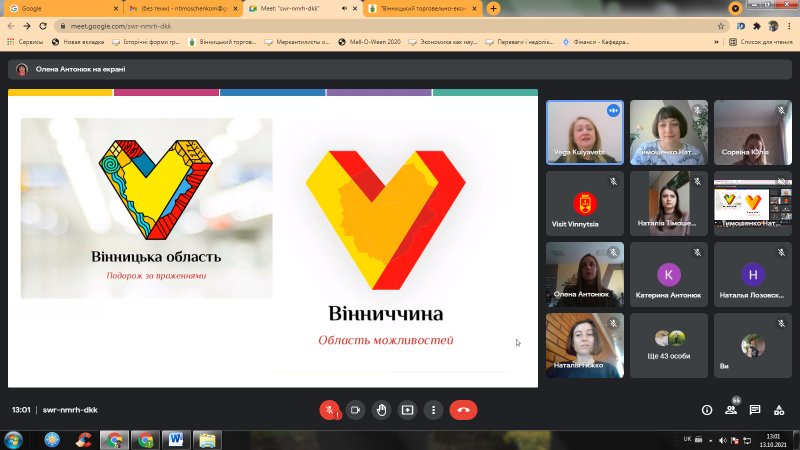
Task: Open Меркантилисты и... bookmark
Action: (297, 42)
